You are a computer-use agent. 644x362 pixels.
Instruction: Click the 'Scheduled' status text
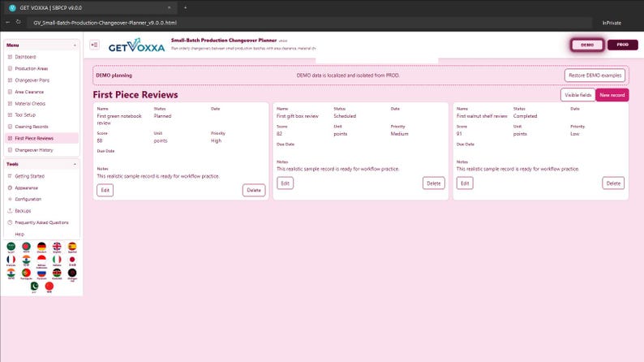click(x=345, y=116)
